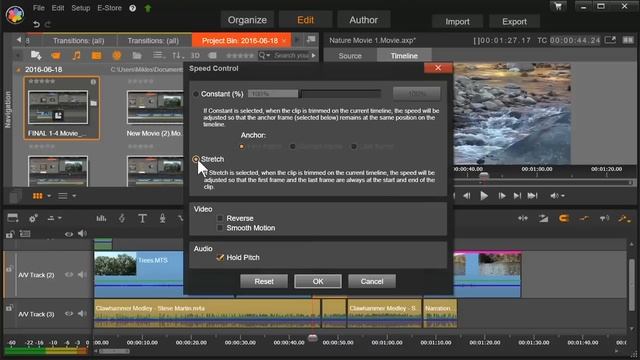Uncheck the Hold Pitch checkbox
Screen dimensions: 640x360
[x=220, y=258]
